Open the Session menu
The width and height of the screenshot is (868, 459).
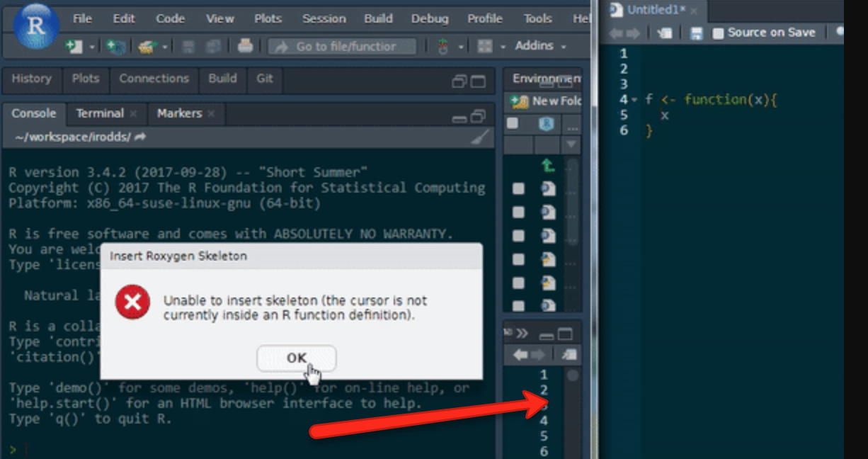click(323, 19)
